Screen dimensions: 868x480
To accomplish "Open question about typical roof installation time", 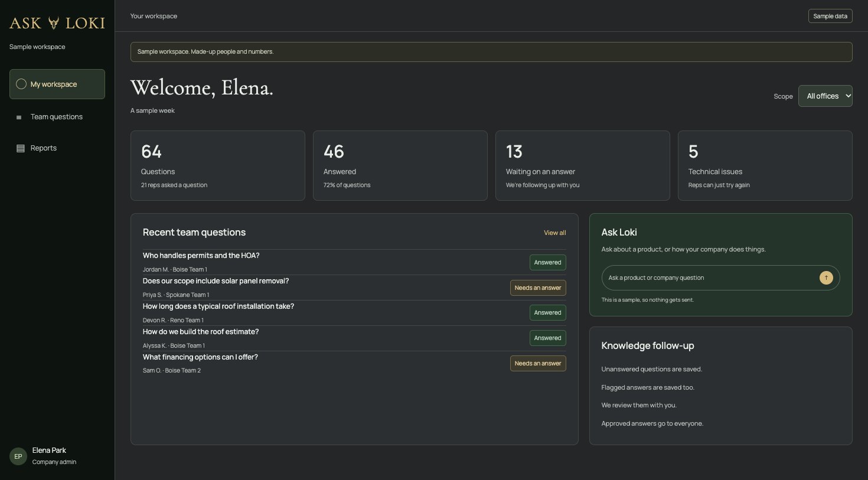I will (218, 306).
